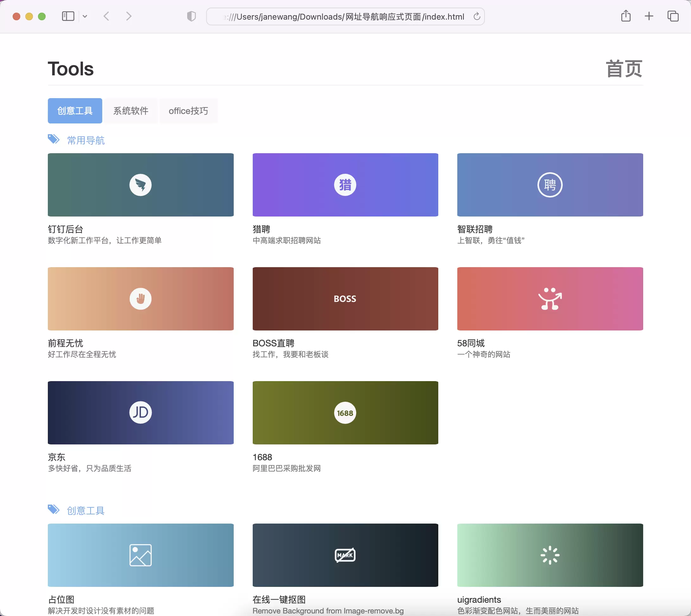Click the image placeholder icon on the 占位图 card
The width and height of the screenshot is (691, 616).
tap(141, 555)
